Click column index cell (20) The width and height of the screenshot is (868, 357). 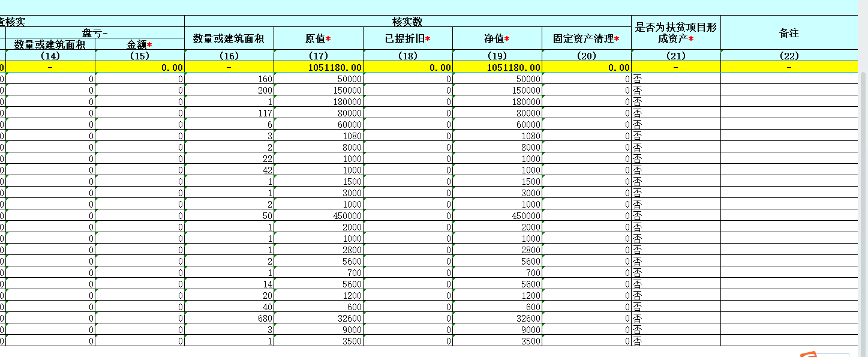point(587,56)
